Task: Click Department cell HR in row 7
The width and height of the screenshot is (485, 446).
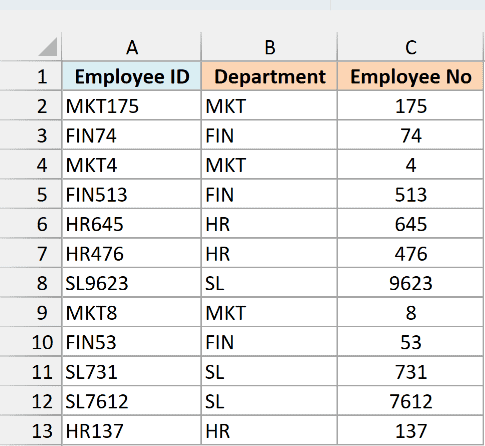Action: coord(269,253)
